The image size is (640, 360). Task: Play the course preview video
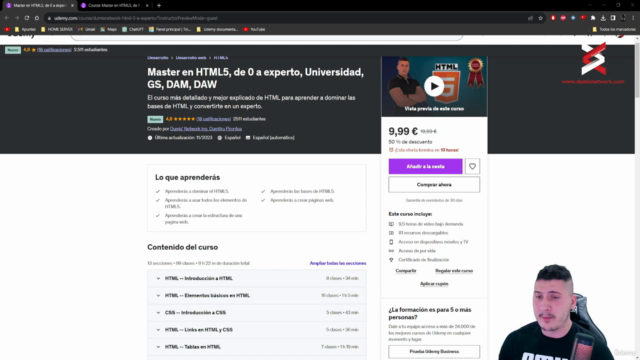click(x=434, y=86)
